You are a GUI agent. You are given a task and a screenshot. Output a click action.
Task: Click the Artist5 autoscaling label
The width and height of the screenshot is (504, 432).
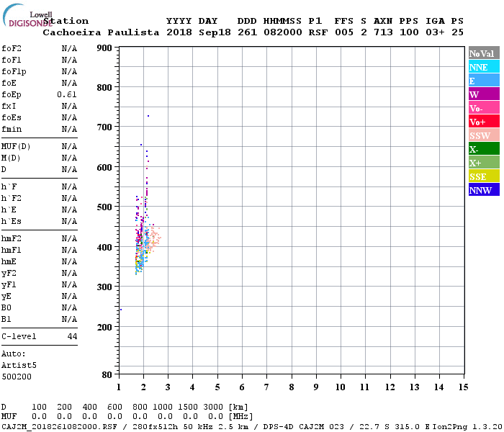point(19,366)
